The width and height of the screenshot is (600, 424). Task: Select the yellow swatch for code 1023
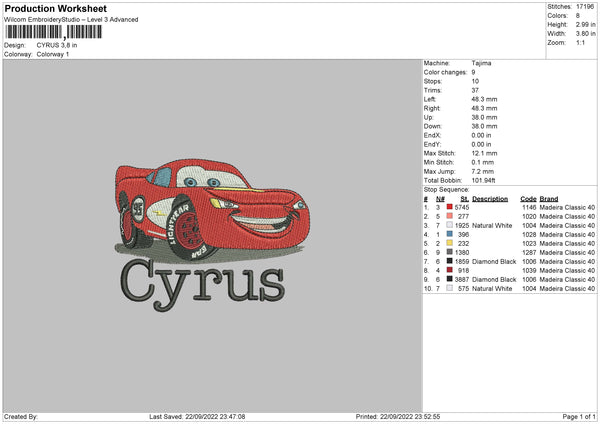click(x=451, y=243)
